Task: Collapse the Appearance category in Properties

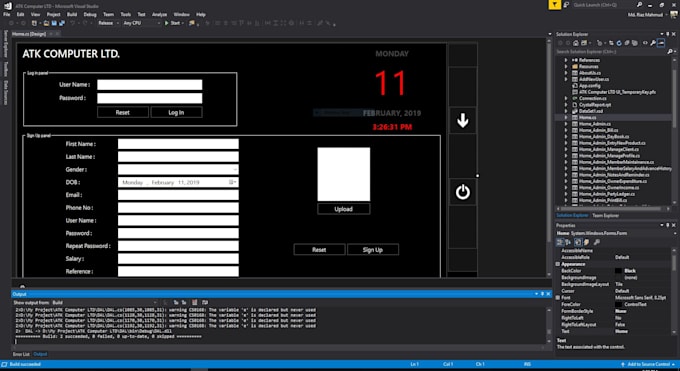Action: coord(558,264)
